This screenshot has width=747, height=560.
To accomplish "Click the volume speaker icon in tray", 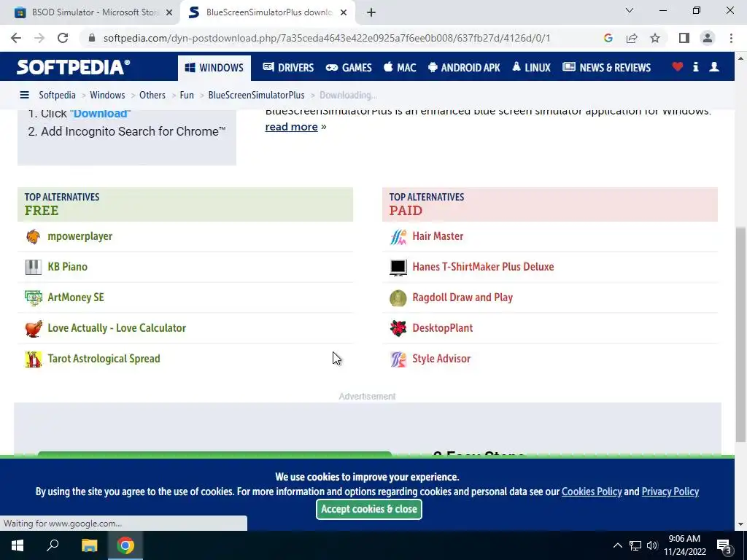I will (x=651, y=545).
